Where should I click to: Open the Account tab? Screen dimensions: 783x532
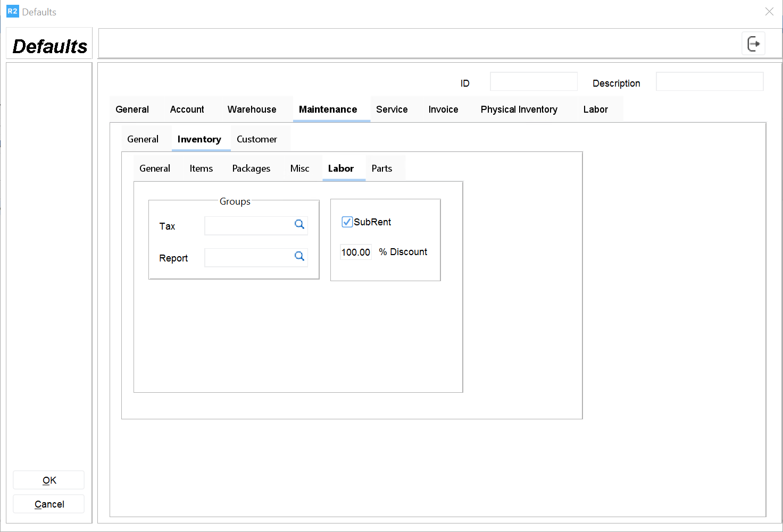coord(187,109)
